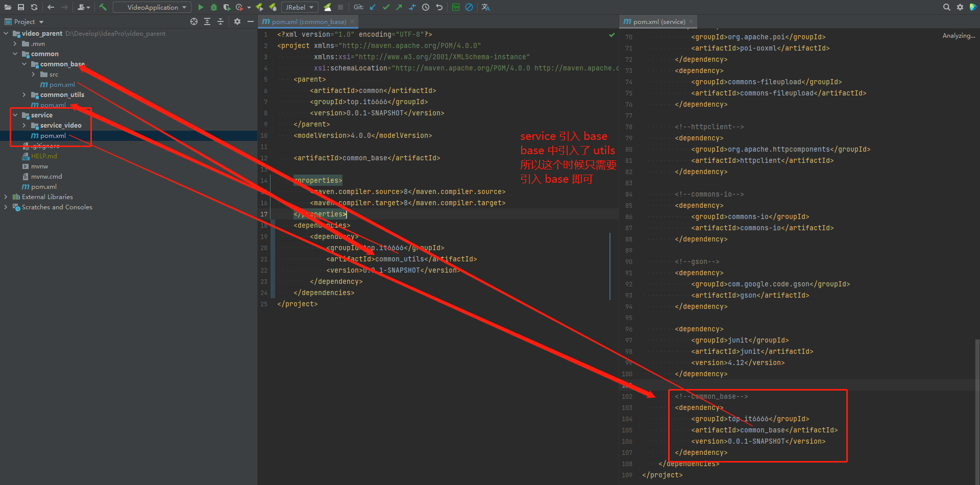This screenshot has height=485, width=980.
Task: Click the profiler run icon
Action: (x=239, y=7)
